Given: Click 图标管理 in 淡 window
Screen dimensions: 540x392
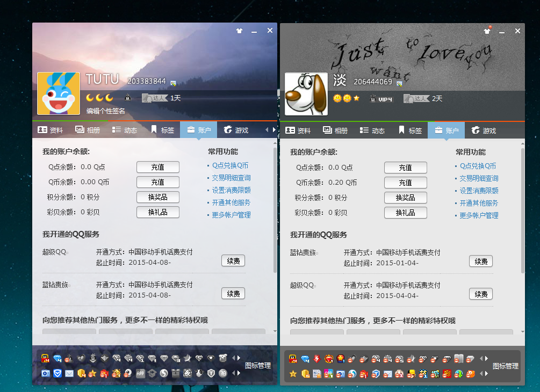Looking at the screenshot, I should tap(506, 366).
